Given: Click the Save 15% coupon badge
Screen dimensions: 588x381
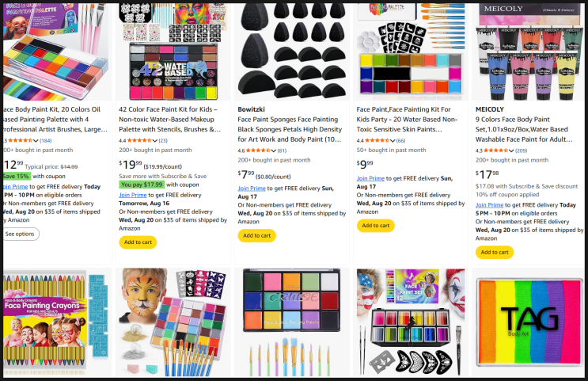Looking at the screenshot, I should [x=17, y=176].
